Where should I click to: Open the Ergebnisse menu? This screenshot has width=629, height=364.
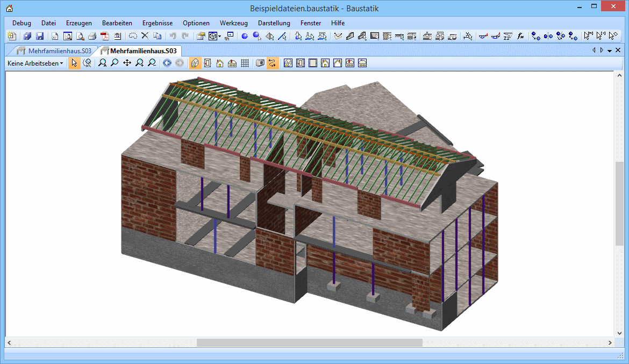click(158, 23)
